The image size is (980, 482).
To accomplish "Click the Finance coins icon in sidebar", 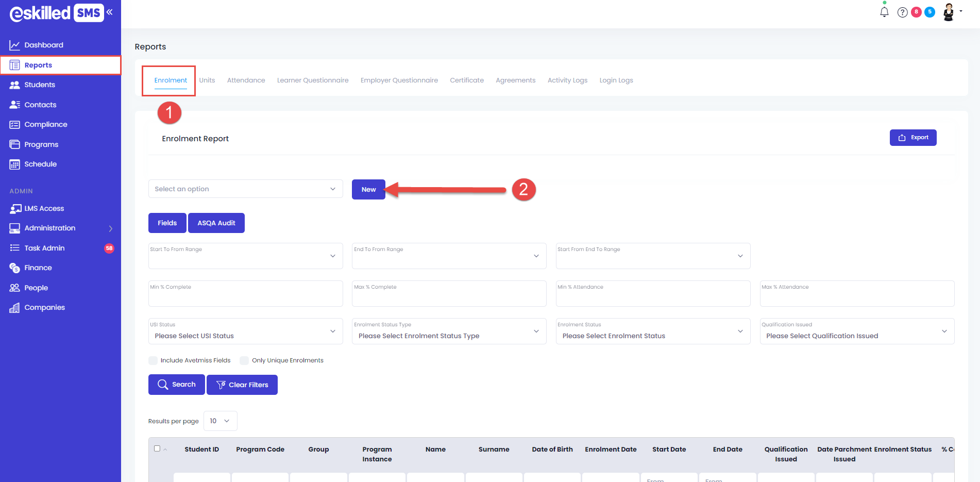I will 14,268.
